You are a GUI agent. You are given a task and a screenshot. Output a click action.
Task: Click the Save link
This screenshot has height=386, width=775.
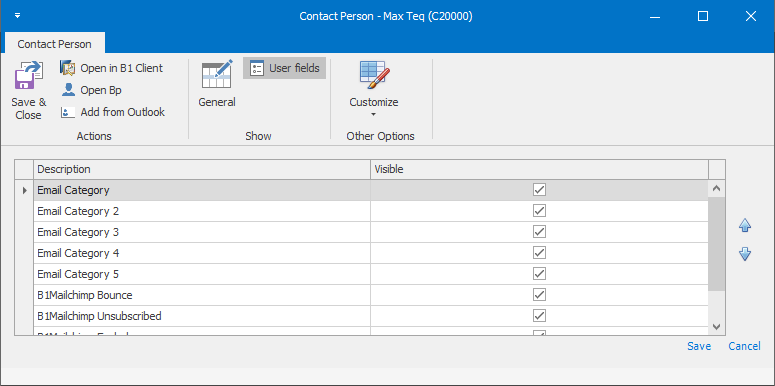[699, 346]
